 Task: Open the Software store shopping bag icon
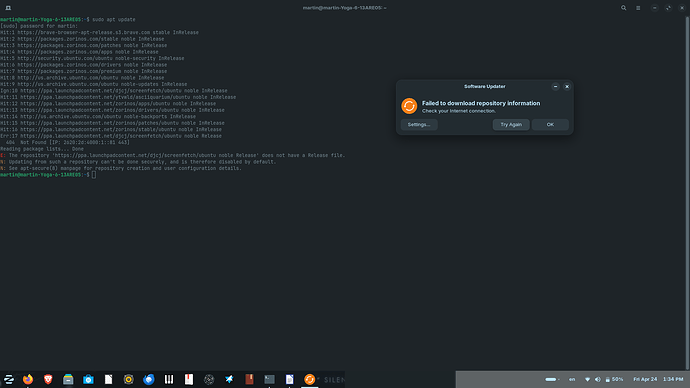88,379
